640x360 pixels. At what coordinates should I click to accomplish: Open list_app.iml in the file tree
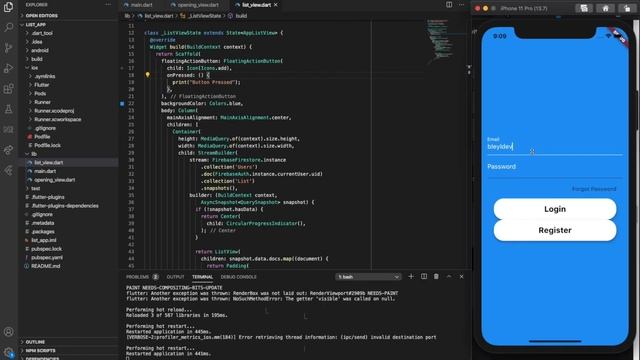tap(44, 240)
